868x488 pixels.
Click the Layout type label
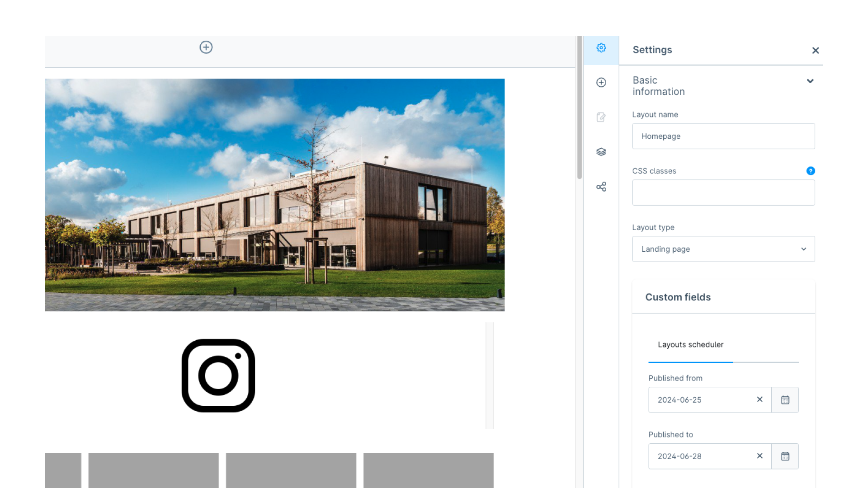pos(653,227)
